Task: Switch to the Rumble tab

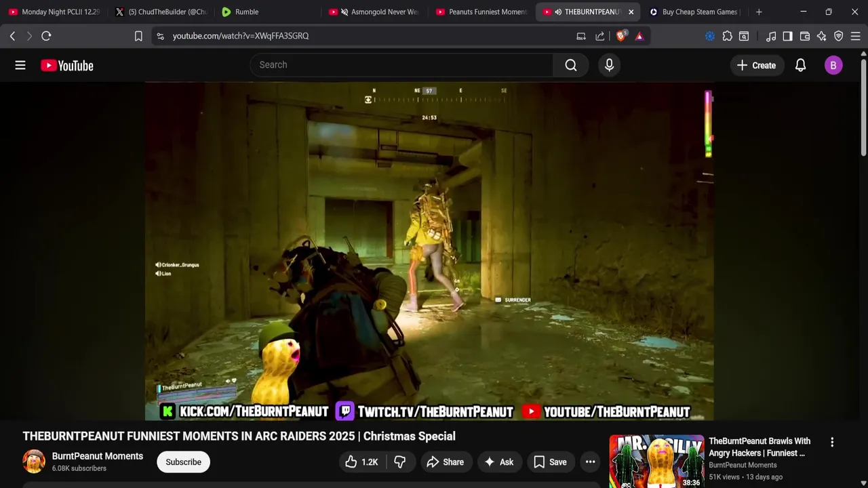Action: click(268, 12)
